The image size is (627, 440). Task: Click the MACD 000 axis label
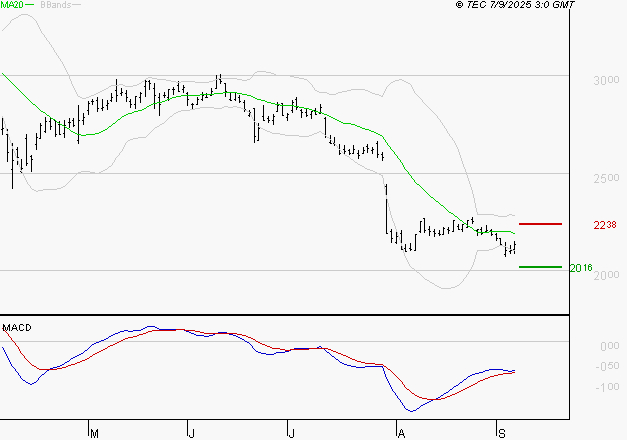pyautogui.click(x=610, y=346)
